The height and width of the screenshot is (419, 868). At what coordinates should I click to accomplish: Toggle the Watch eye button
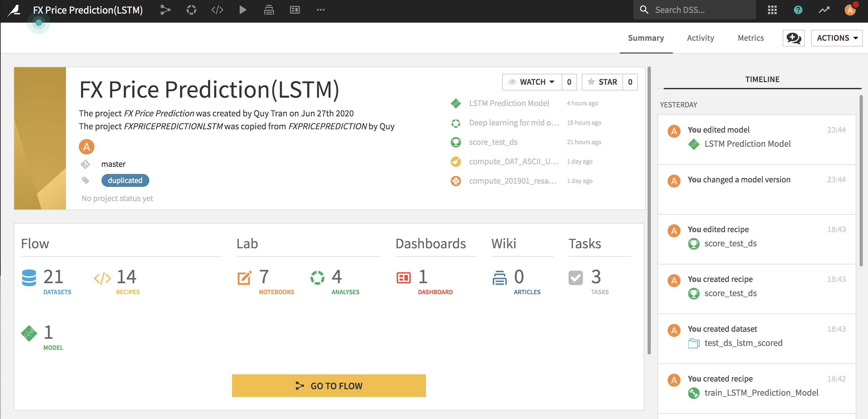click(512, 82)
